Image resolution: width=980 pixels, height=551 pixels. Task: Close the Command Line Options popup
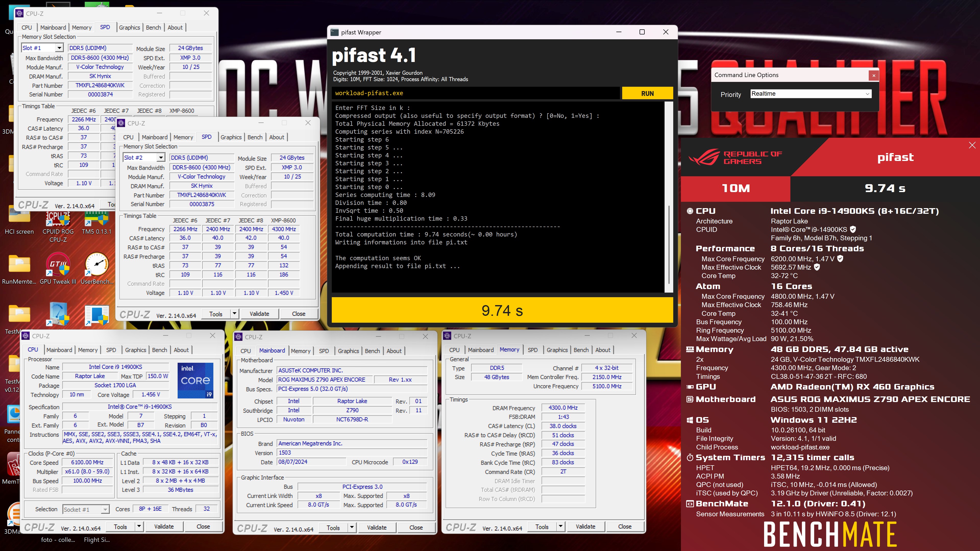(x=874, y=75)
